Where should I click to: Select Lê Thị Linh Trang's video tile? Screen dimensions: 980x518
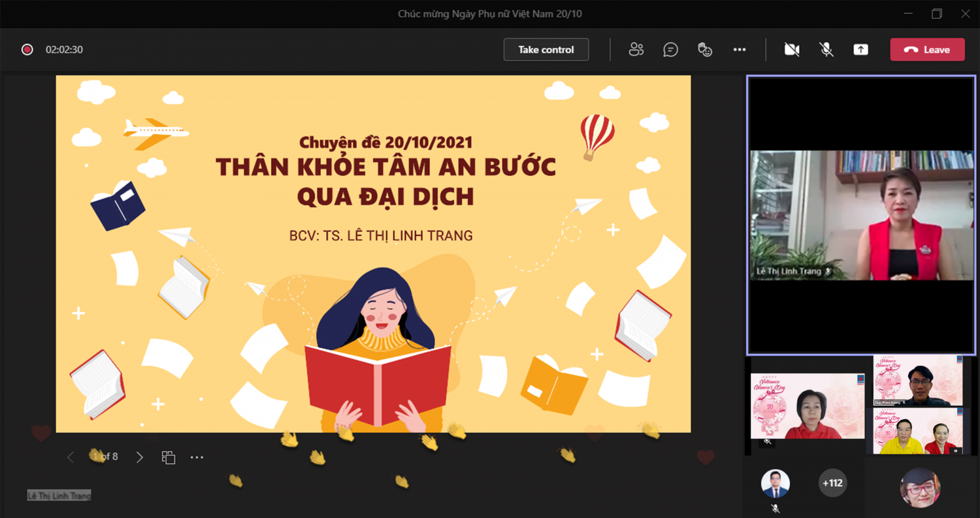pyautogui.click(x=861, y=215)
